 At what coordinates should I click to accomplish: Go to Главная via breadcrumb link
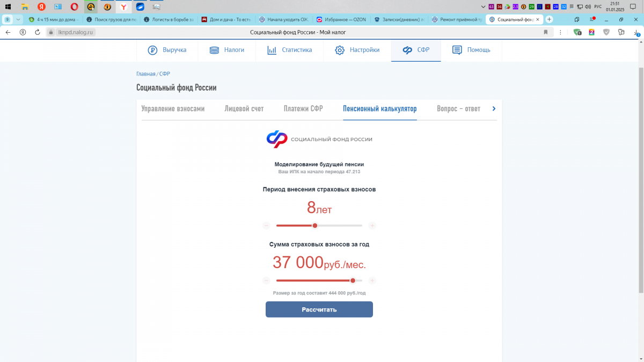145,74
